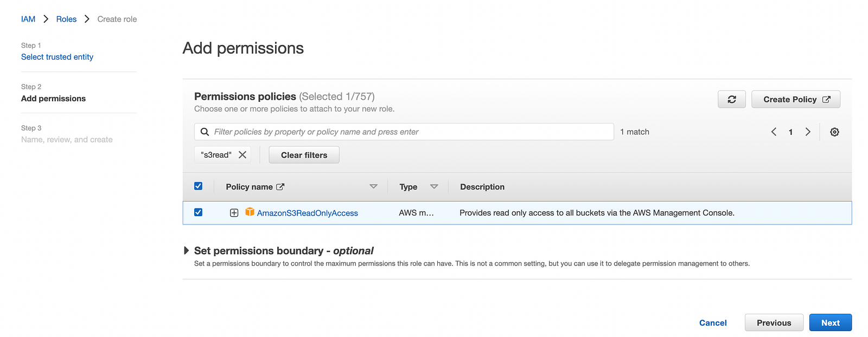868x337 pixels.
Task: Go to the next page arrow
Action: tap(808, 132)
